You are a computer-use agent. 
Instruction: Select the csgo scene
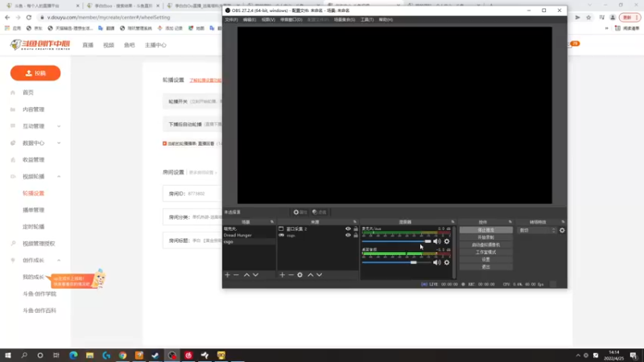249,242
